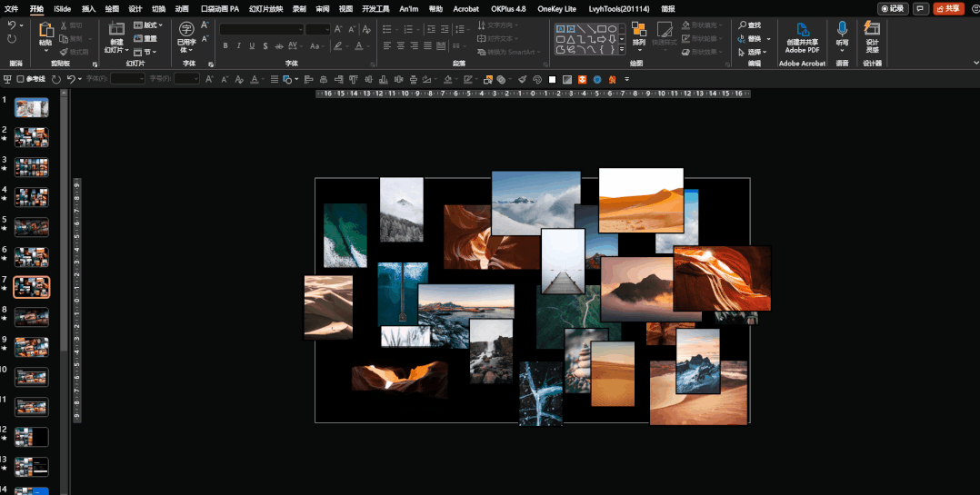980x495 pixels.
Task: Click the white color swatch in quick bar
Action: (x=552, y=79)
